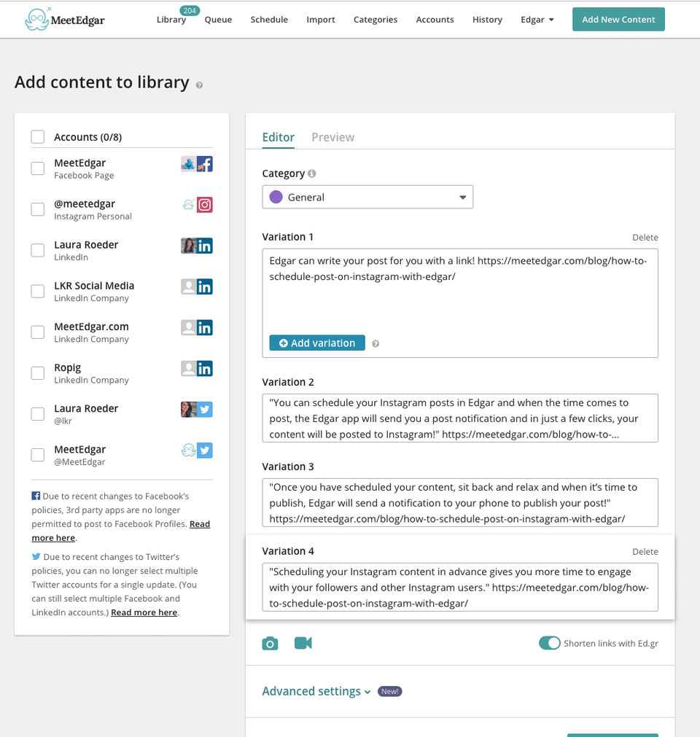Click into Variation 4 text field
700x737 pixels.
click(x=459, y=586)
